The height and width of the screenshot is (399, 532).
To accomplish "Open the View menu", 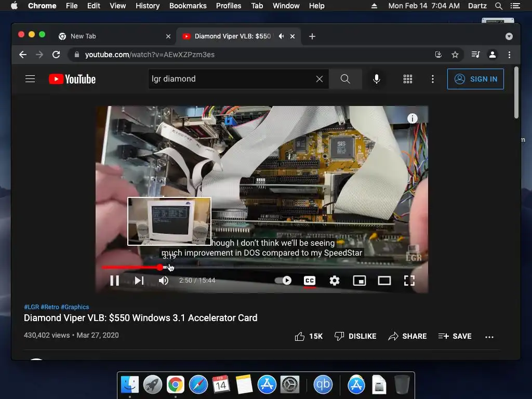I will (x=118, y=6).
